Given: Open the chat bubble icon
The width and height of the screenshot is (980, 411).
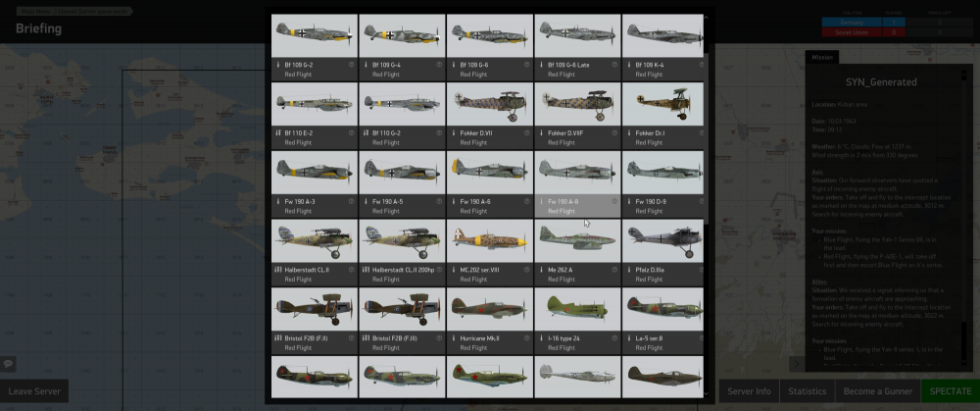Looking at the screenshot, I should click(8, 364).
